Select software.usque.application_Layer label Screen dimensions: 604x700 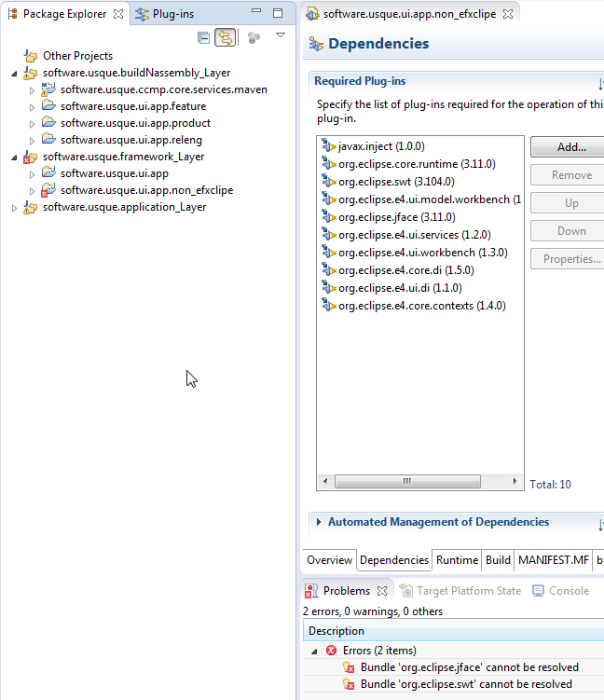point(125,207)
